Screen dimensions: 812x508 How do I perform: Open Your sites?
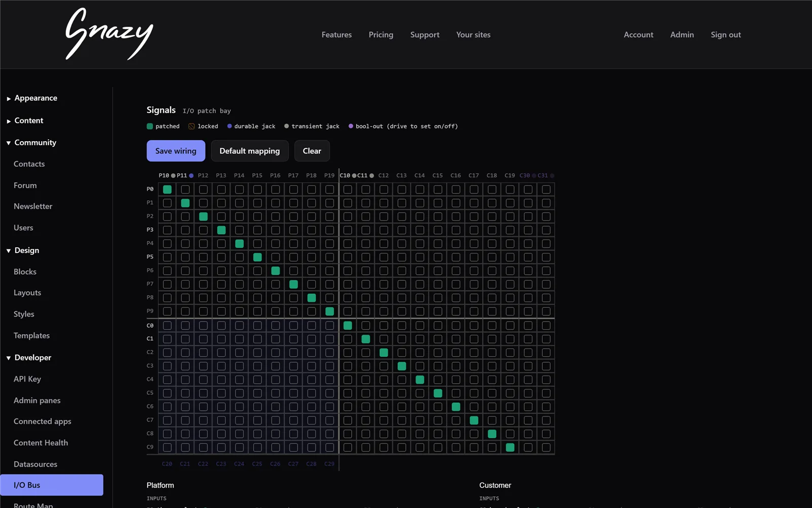tap(473, 35)
